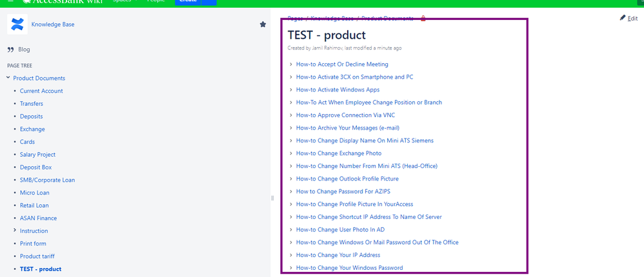
Task: Click the Edit button label
Action: 632,19
